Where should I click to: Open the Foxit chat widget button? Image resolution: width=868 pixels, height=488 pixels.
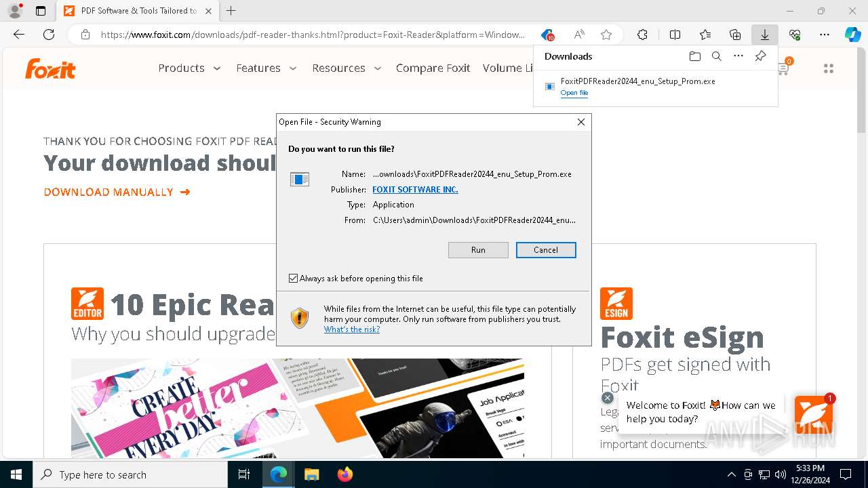pyautogui.click(x=814, y=414)
